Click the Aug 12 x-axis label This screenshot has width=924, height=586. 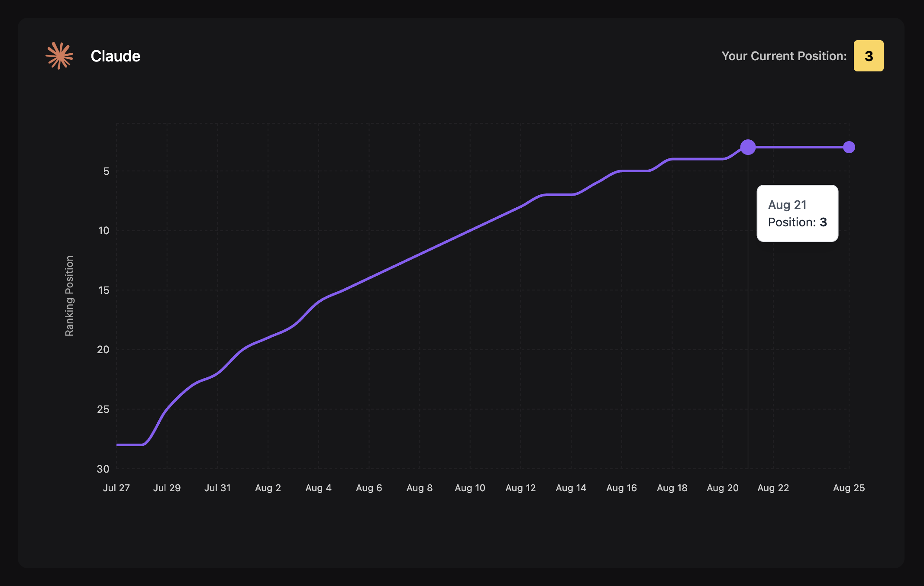click(x=520, y=488)
